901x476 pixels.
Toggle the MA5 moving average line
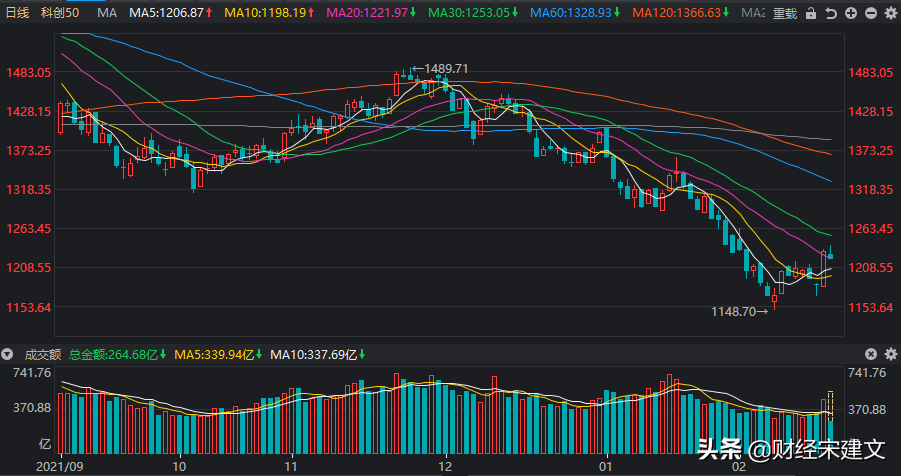[172, 13]
